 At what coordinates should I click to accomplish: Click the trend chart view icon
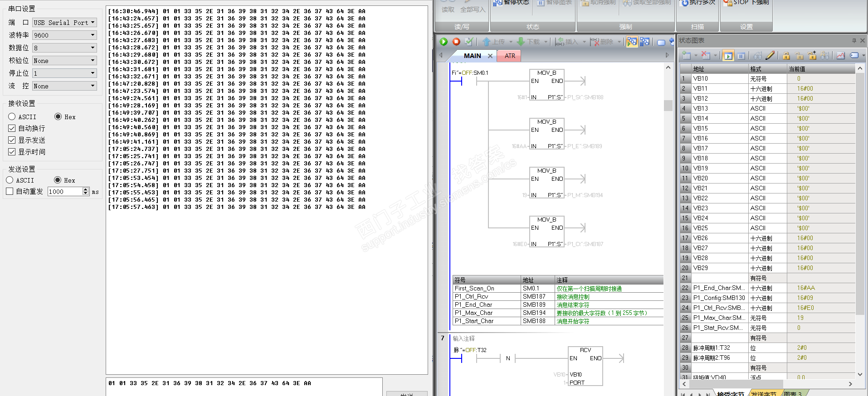(841, 56)
